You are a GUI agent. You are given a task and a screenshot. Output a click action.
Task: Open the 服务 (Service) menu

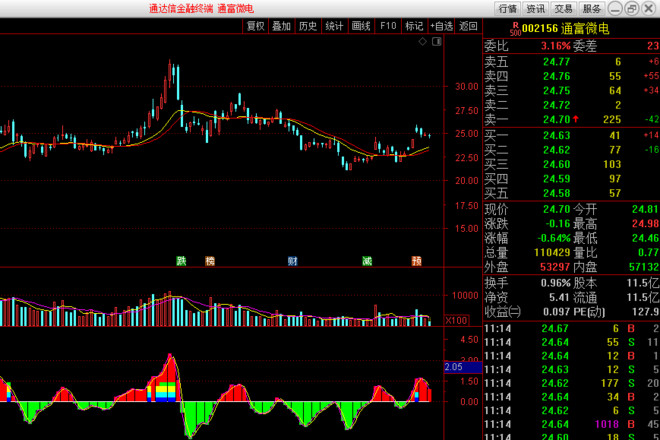(591, 9)
